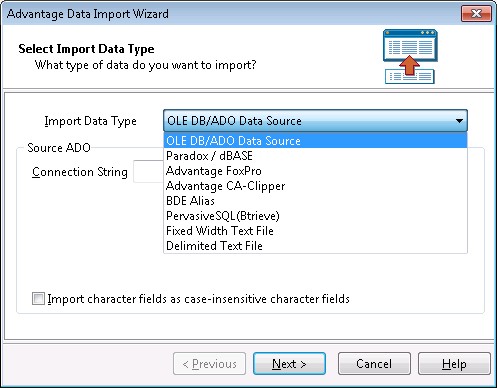Collapse the Import Data Type dropdown arrow

pyautogui.click(x=459, y=121)
